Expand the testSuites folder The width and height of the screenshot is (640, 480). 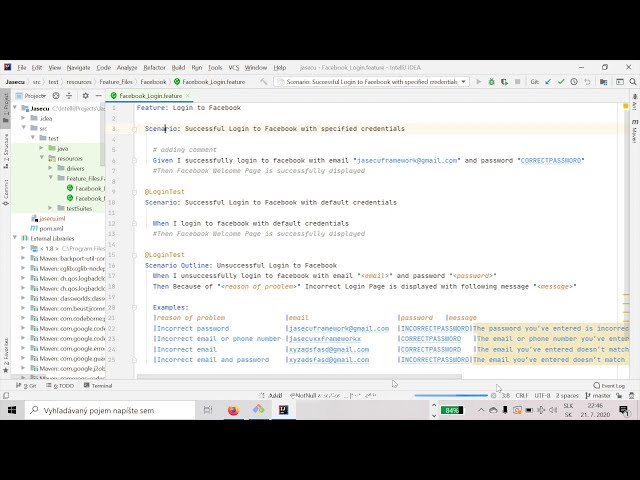51,208
